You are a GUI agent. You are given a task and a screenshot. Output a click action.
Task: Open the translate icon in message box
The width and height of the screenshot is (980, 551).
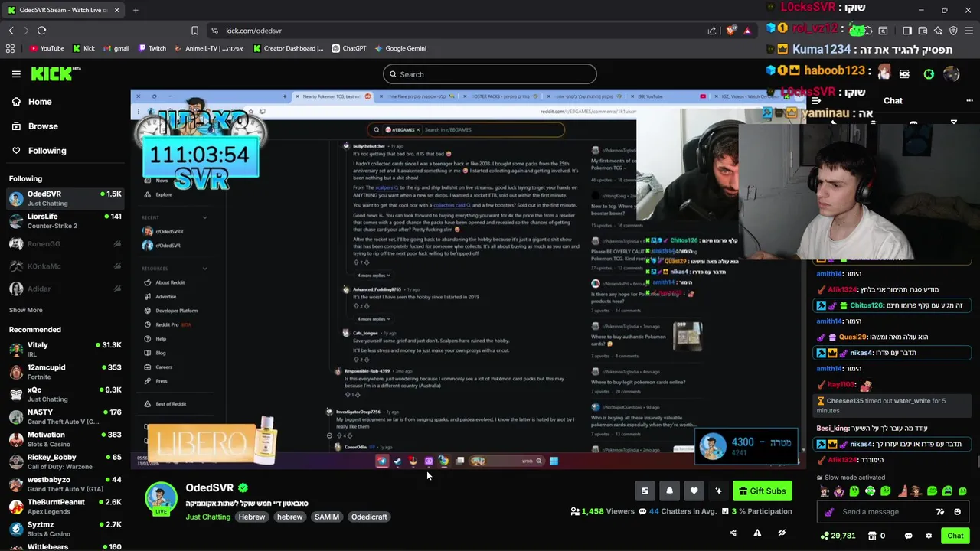tap(940, 512)
